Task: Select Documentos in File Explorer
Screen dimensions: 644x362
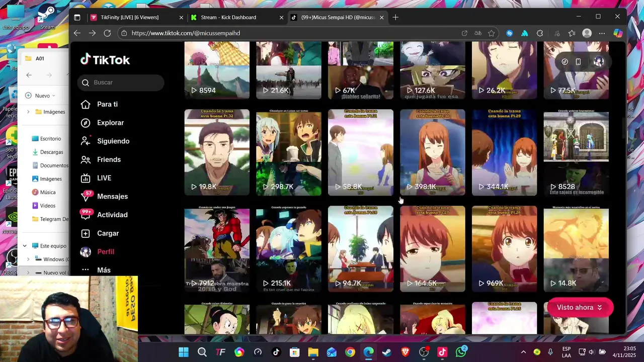Action: 50,165
